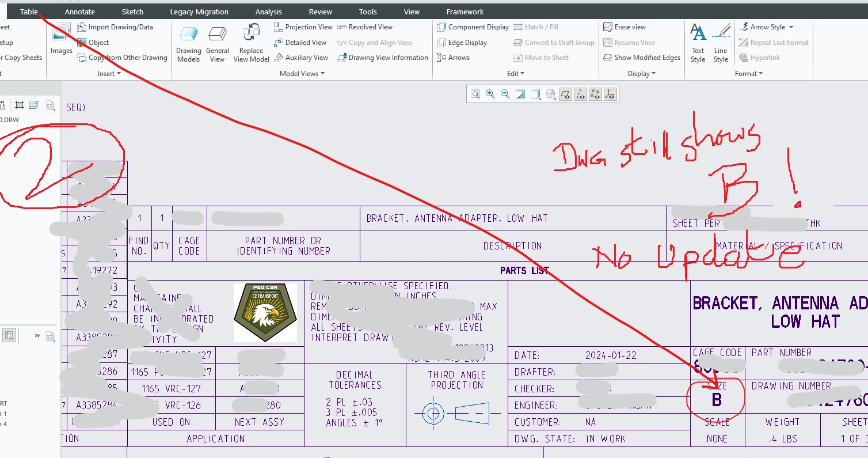Toggle coordinate system display
The height and width of the screenshot is (458, 868).
click(x=610, y=94)
